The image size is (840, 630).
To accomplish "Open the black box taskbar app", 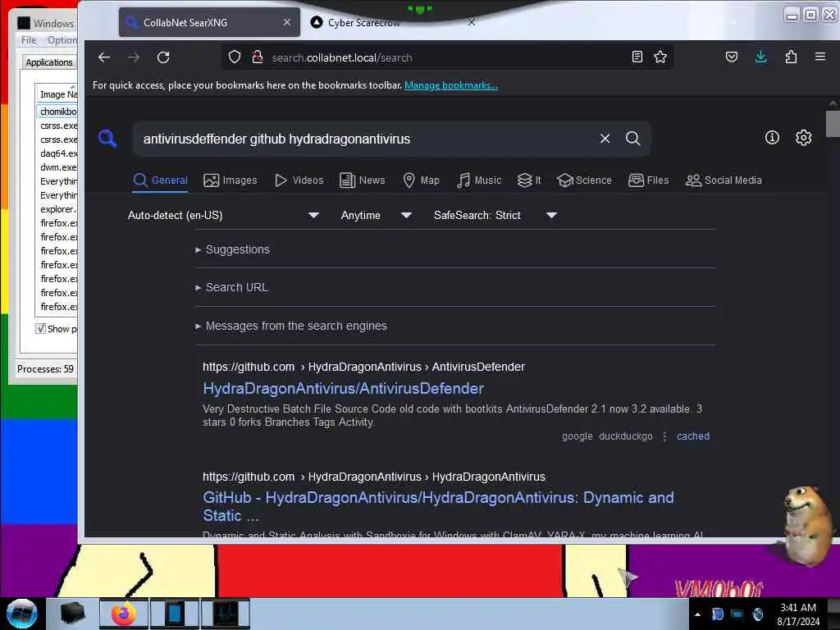I will click(72, 614).
